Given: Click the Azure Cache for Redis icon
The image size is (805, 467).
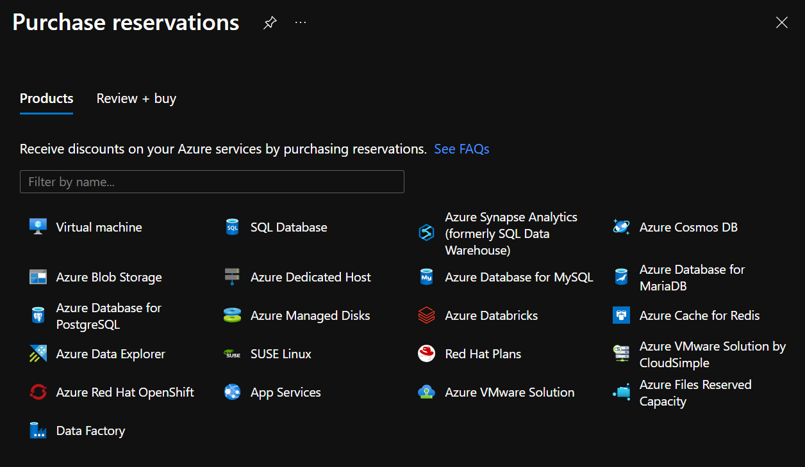Looking at the screenshot, I should 621,315.
